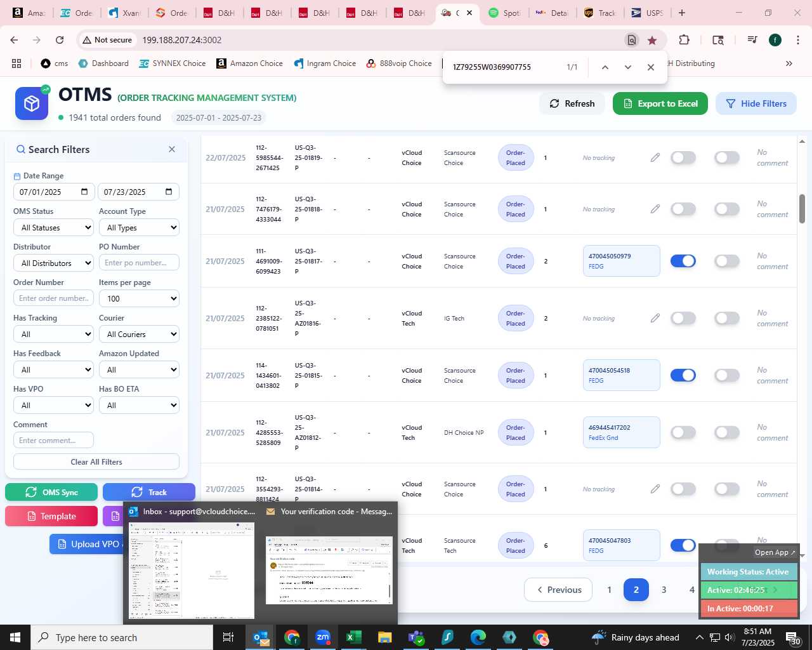812x650 pixels.
Task: Switch to the Spotify browser tab
Action: pyautogui.click(x=504, y=13)
